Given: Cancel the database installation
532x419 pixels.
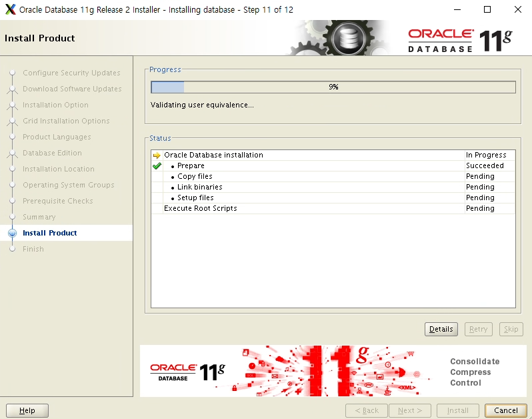Looking at the screenshot, I should click(506, 410).
